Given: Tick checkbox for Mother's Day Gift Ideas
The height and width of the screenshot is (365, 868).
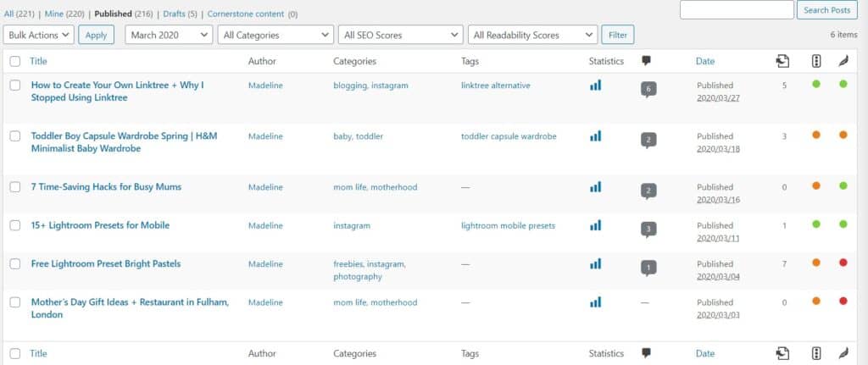Looking at the screenshot, I should (15, 302).
